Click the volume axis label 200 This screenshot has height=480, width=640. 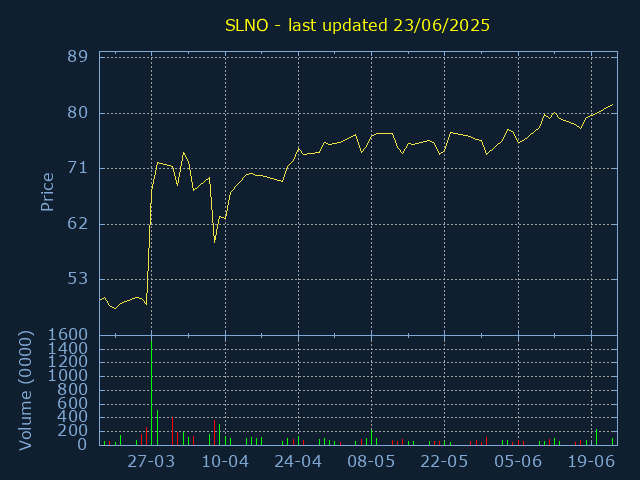(73, 431)
